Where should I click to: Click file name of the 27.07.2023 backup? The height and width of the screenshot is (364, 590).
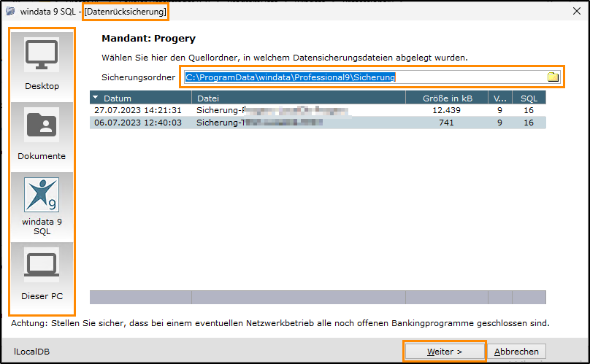coord(272,110)
